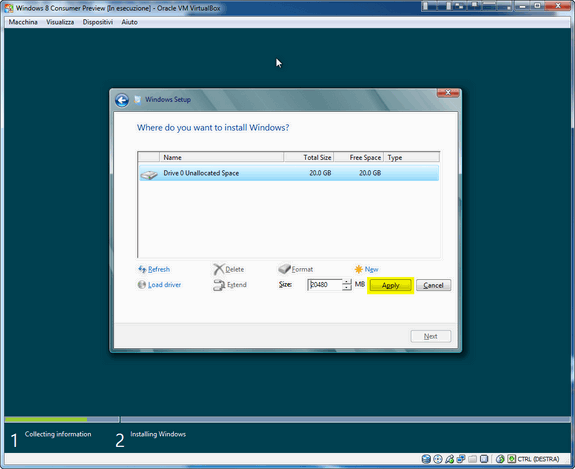Click the USB devices status icon

pos(450,459)
